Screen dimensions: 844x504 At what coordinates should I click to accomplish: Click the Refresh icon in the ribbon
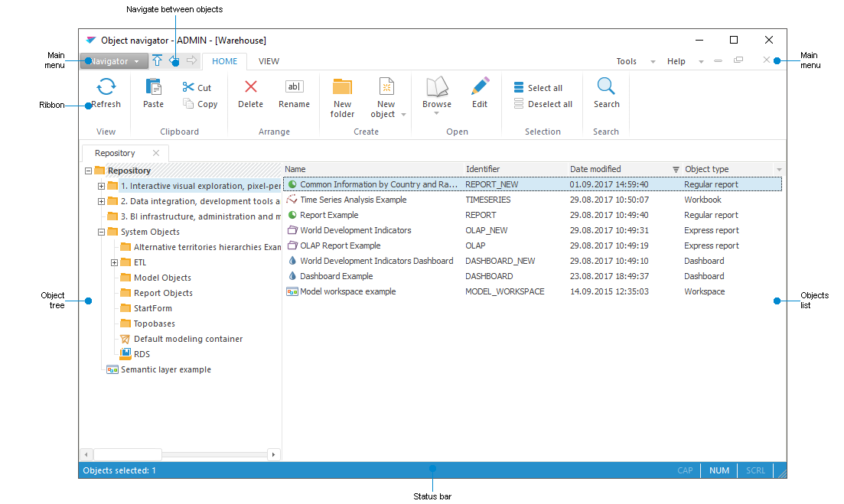tap(106, 87)
